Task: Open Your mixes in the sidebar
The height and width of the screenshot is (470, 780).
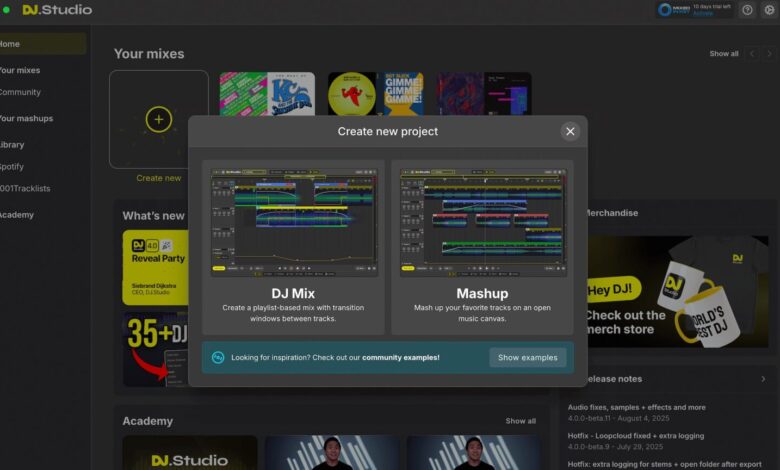Action: tap(20, 70)
